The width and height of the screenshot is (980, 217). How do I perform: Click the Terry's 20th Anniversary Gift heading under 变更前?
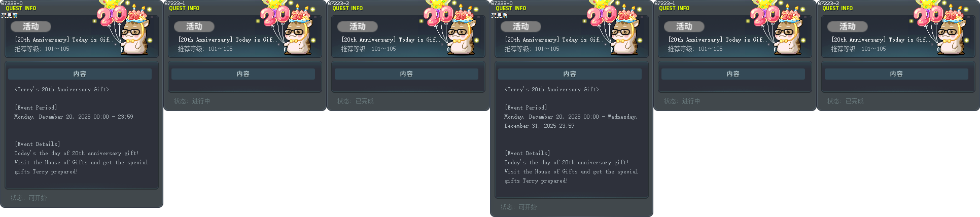(62, 89)
